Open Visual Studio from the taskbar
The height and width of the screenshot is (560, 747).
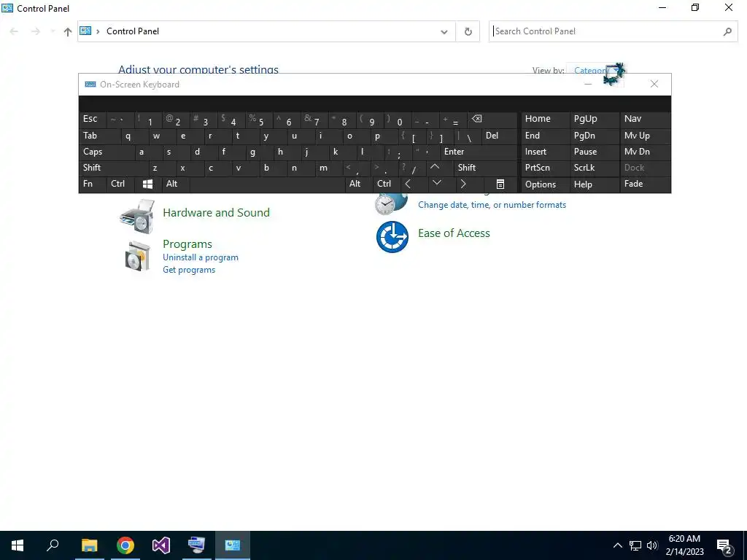tap(161, 545)
